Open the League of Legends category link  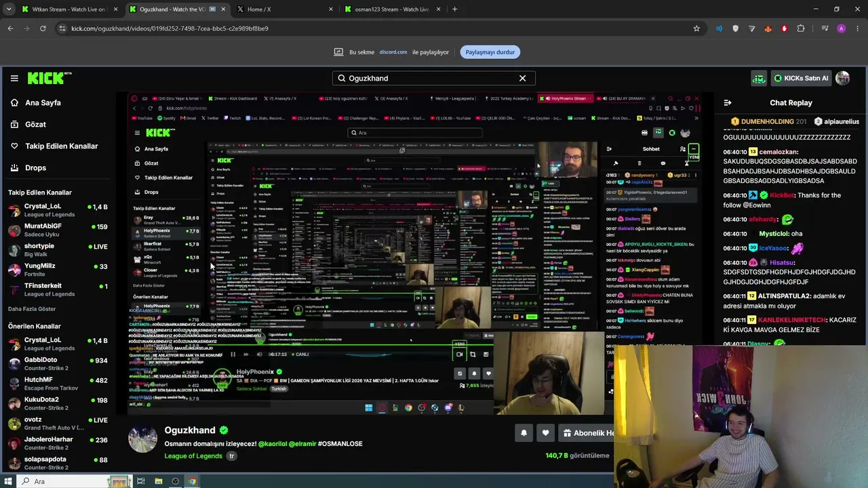[x=193, y=456]
